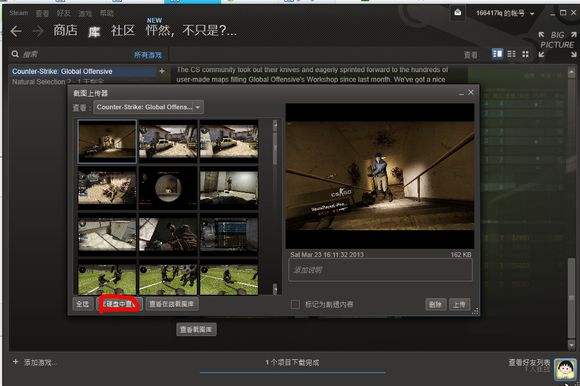Click the add caption text field
Image resolution: width=580 pixels, height=386 pixels.
tap(380, 270)
